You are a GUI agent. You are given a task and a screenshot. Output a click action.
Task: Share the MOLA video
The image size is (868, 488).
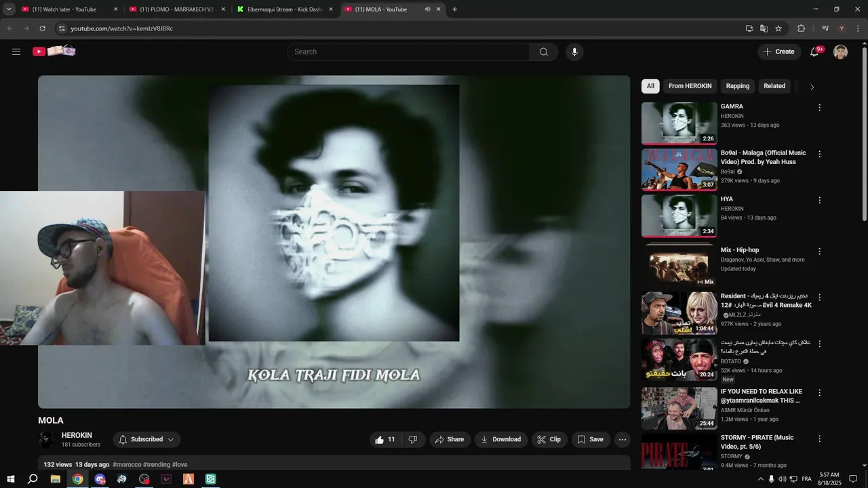tap(449, 439)
